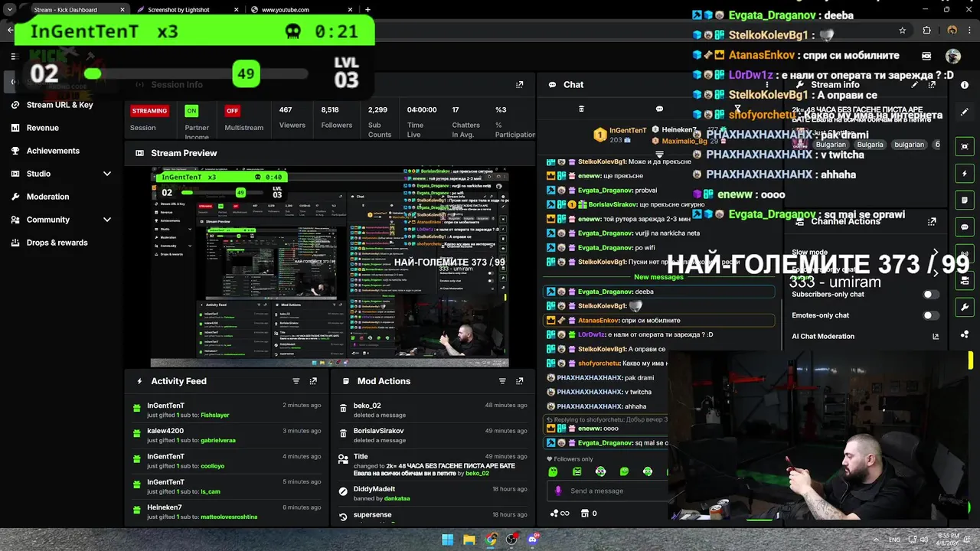
Task: Expand the Community sidebar section
Action: pyautogui.click(x=107, y=220)
